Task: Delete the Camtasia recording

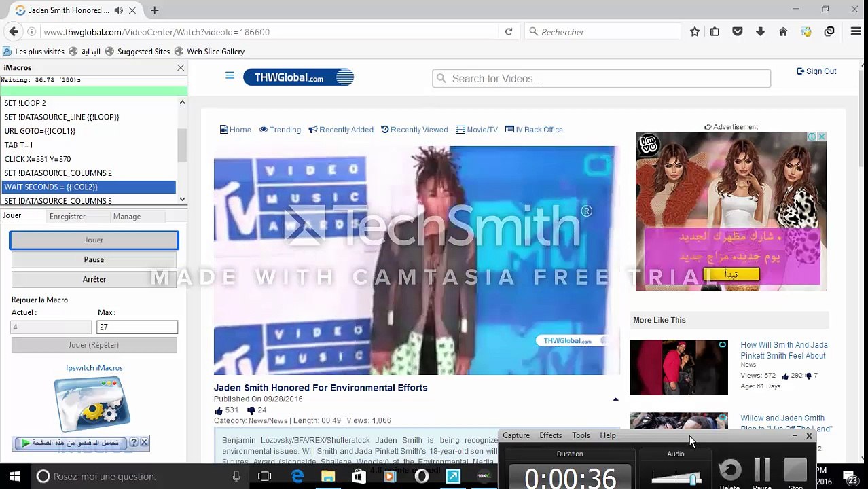Action: [x=729, y=470]
